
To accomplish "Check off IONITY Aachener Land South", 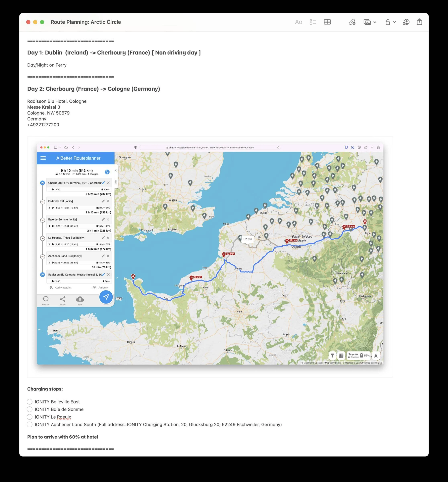I will pyautogui.click(x=30, y=424).
